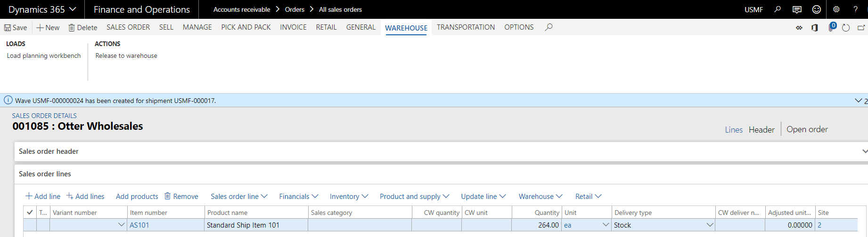868x237 pixels.
Task: Toggle the select-all checkmark in grid header
Action: coord(30,213)
